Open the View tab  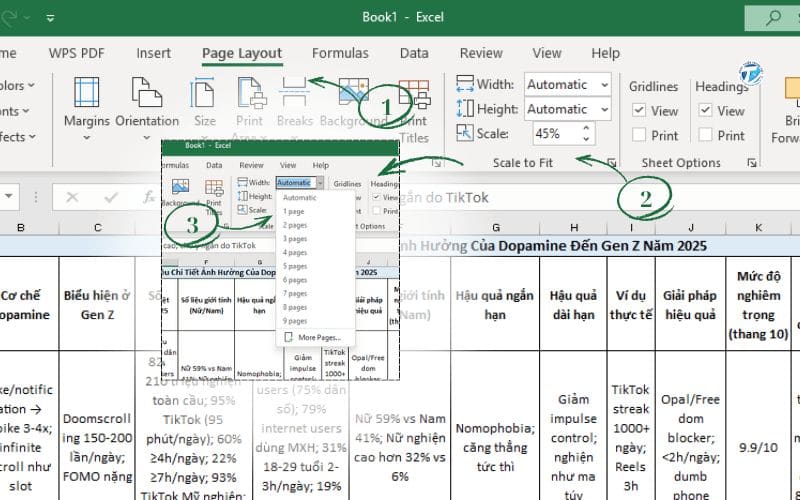point(546,53)
